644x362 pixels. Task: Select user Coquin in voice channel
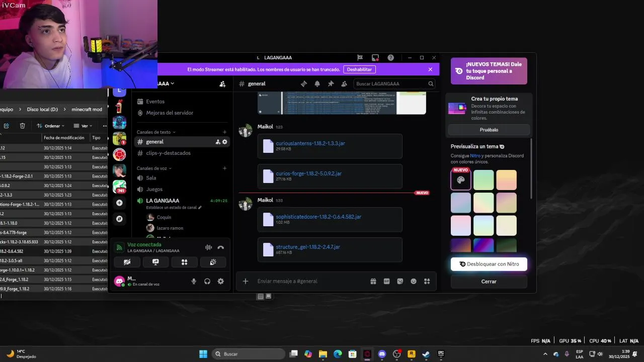pos(164,217)
